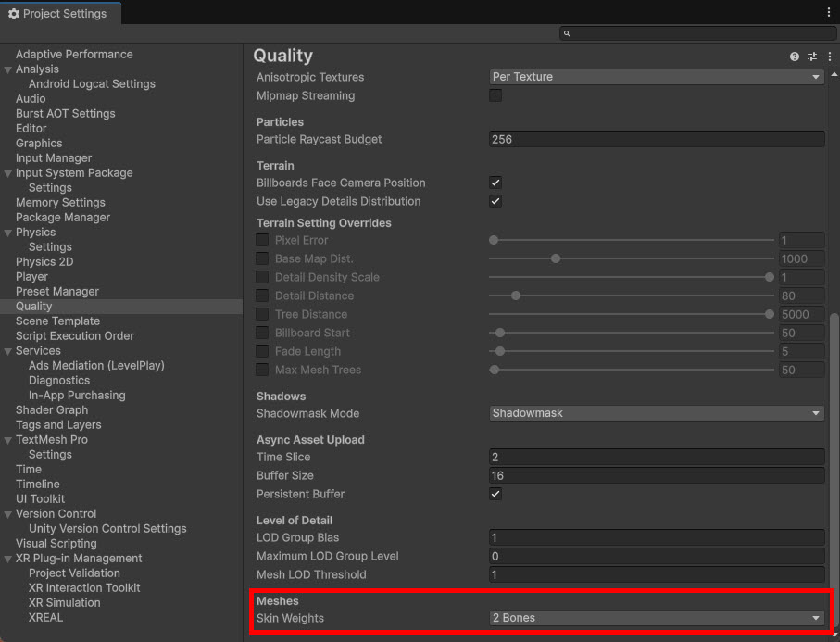Click the Pixel Error slider handle
The height and width of the screenshot is (642, 840).
click(494, 240)
